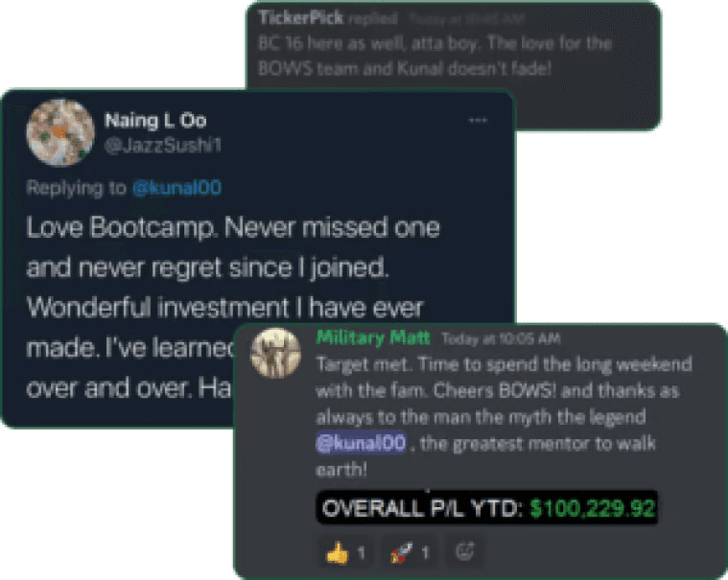The height and width of the screenshot is (580, 728).
Task: Click the Today at 10:05 AM timestamp
Action: [501, 338]
